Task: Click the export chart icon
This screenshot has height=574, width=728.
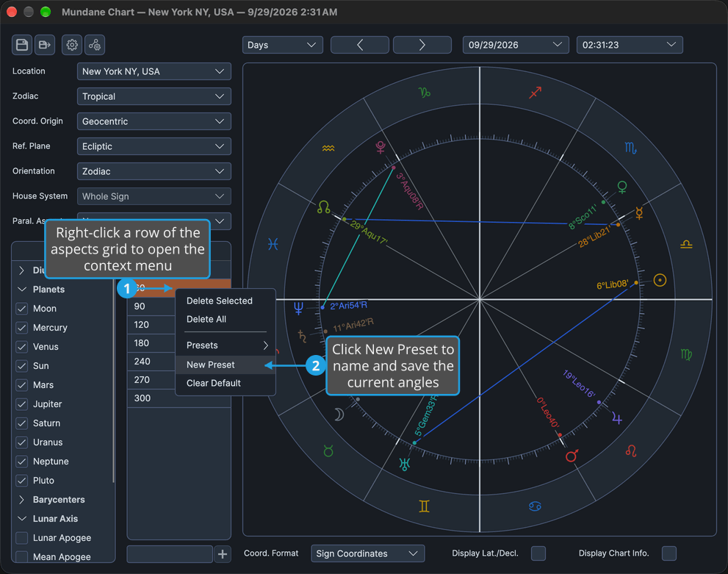Action: (45, 45)
